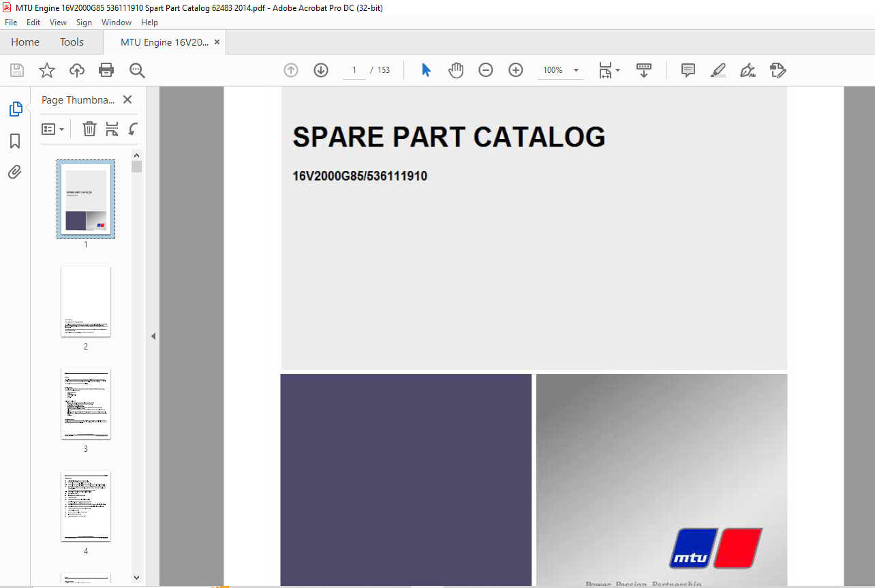This screenshot has width=875, height=588.
Task: Click the "Page Thumbna..." panel title
Action: [x=78, y=99]
